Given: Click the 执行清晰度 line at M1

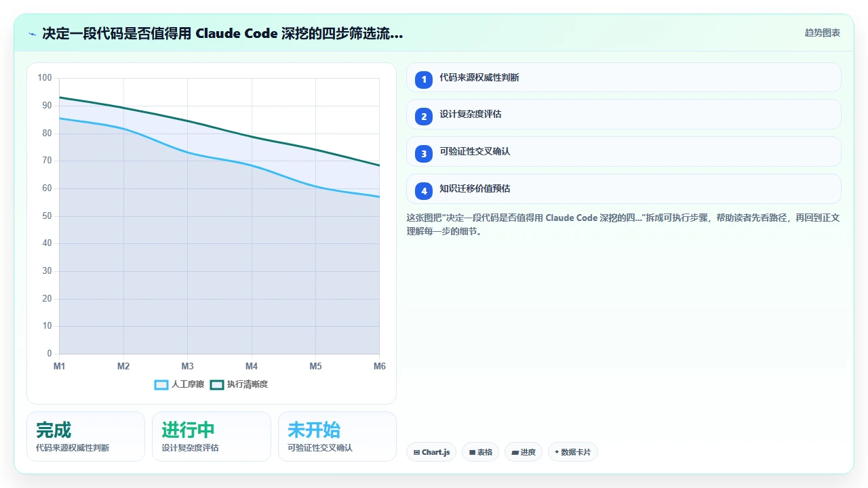Looking at the screenshot, I should [x=60, y=98].
